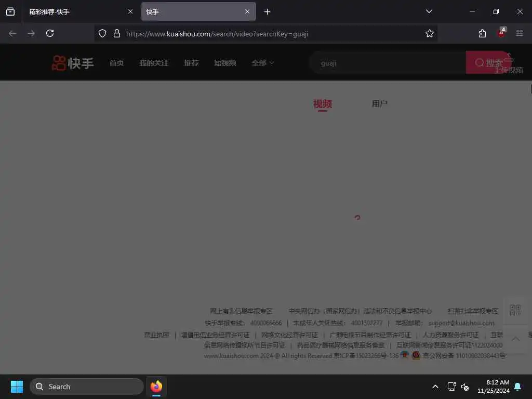Open 京ICP备 registration link
This screenshot has width=532, height=399.
pyautogui.click(x=366, y=356)
